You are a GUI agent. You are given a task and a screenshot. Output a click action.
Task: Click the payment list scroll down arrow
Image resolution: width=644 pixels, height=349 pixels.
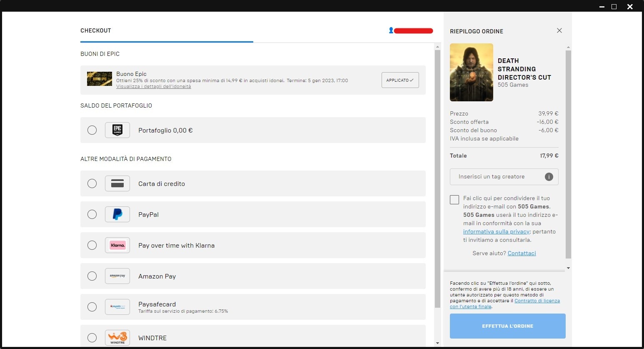[x=437, y=343]
